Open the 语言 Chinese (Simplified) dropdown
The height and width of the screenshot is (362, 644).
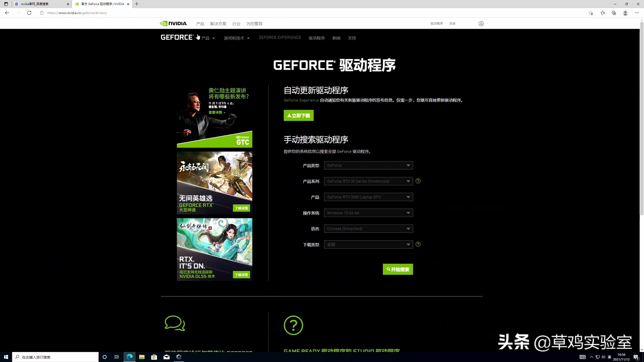[x=368, y=229]
